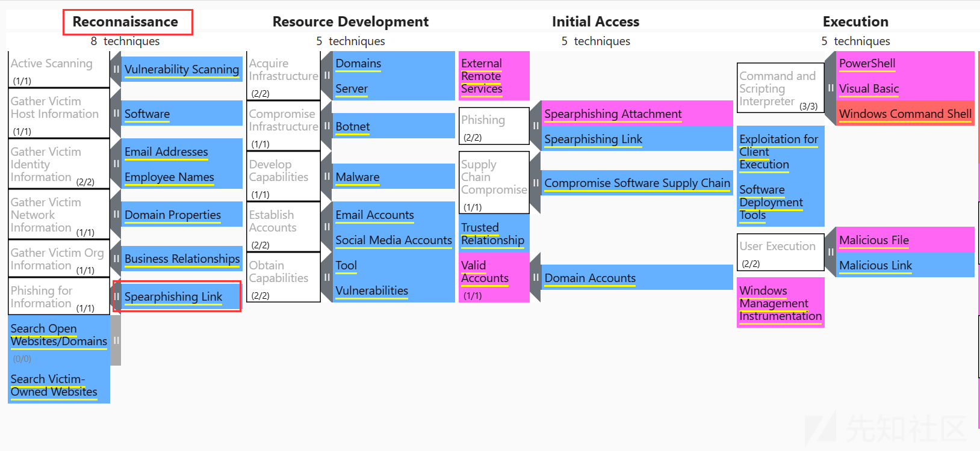
Task: Collapse Active Scanning sub-techniques handle
Action: click(x=116, y=69)
